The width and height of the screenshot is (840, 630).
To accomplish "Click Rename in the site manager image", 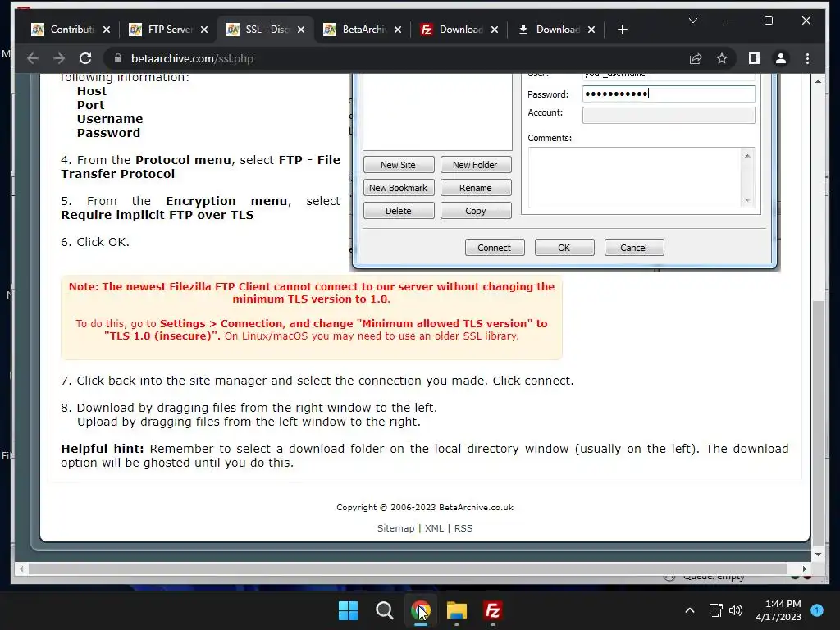I will [476, 188].
